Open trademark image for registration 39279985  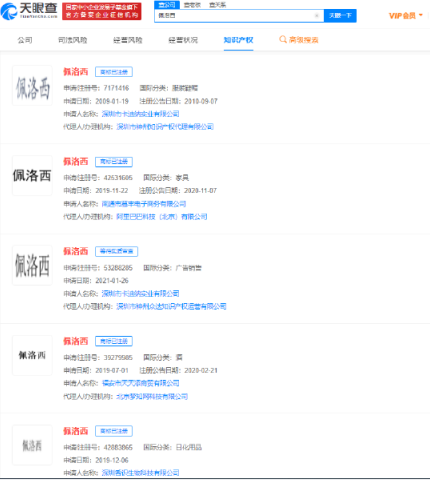(x=32, y=355)
